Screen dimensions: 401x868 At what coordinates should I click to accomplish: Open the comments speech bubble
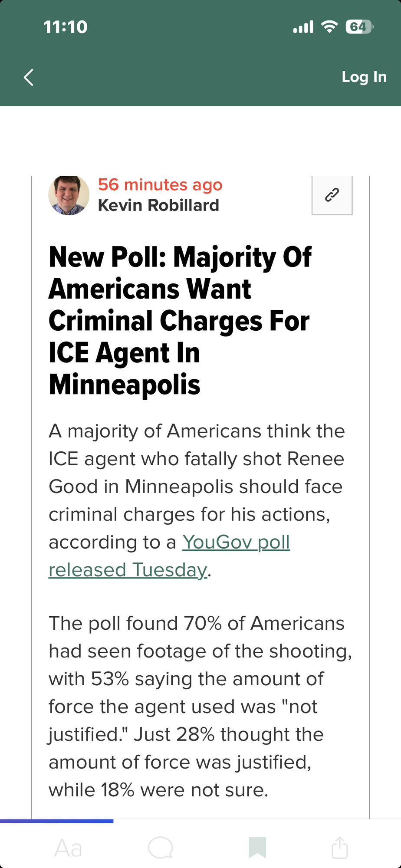pos(161,848)
